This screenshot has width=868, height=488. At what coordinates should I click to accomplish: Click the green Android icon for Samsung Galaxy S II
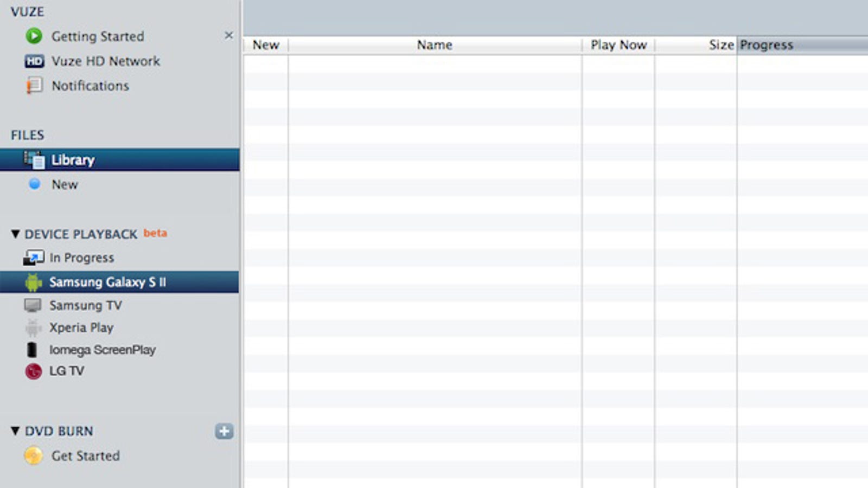point(34,282)
